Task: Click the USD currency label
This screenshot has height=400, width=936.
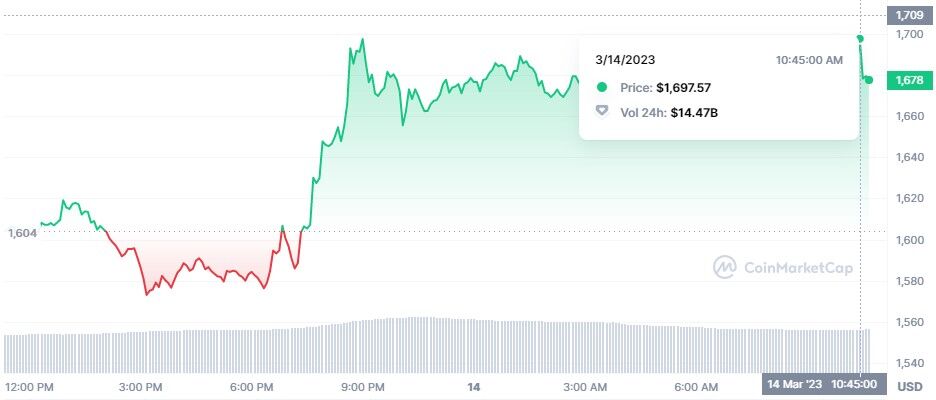Action: (909, 386)
